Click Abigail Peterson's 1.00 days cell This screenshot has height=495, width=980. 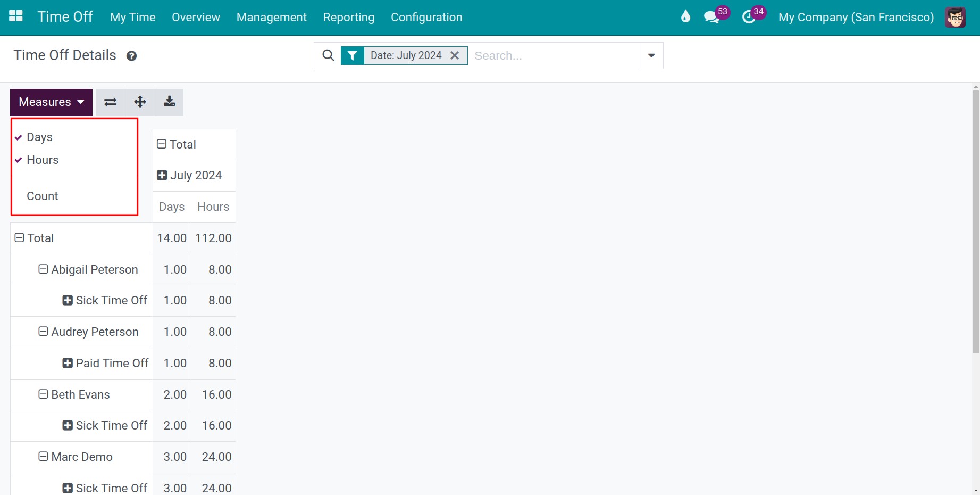click(172, 269)
